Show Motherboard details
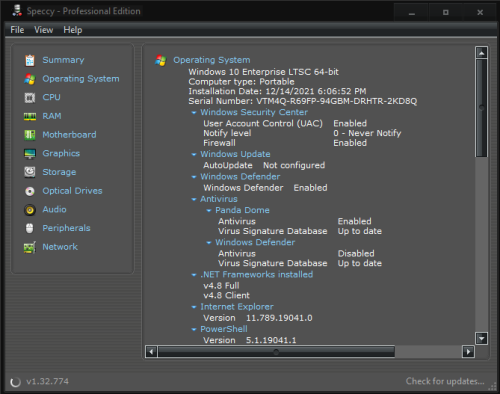 point(69,135)
